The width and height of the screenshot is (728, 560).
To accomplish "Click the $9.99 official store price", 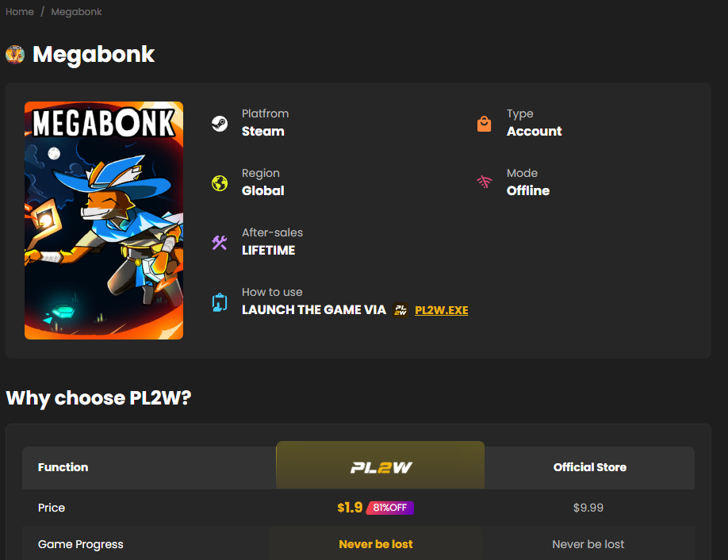I will (588, 508).
